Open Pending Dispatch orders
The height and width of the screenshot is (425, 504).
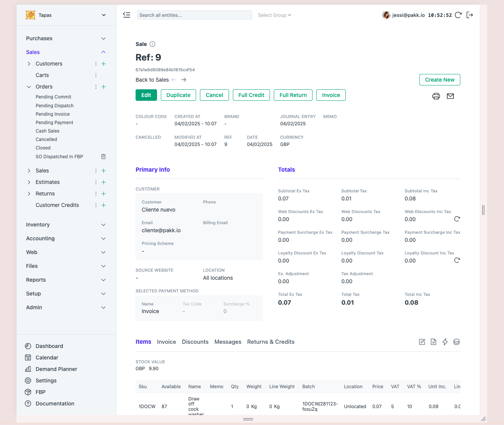pyautogui.click(x=54, y=106)
